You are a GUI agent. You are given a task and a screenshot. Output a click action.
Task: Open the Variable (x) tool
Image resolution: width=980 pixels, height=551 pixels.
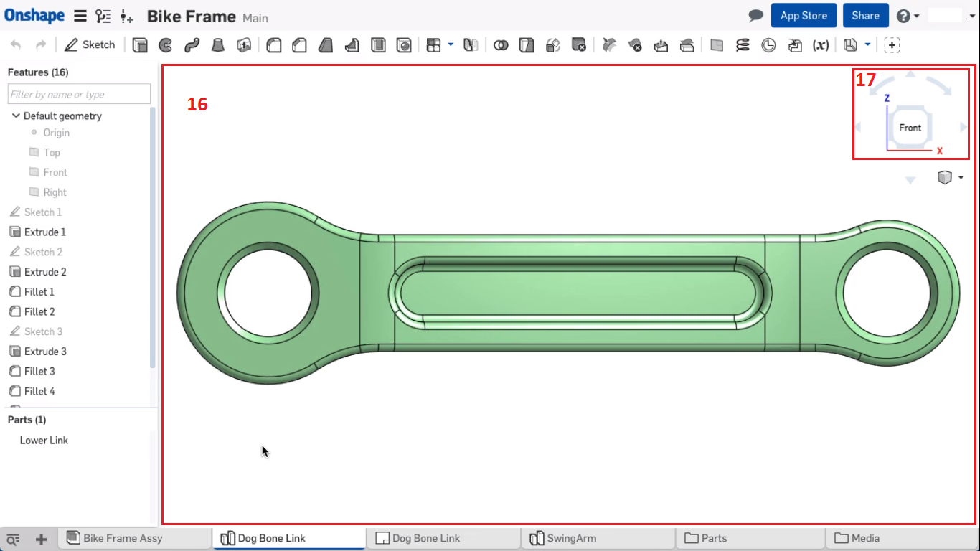tap(821, 45)
